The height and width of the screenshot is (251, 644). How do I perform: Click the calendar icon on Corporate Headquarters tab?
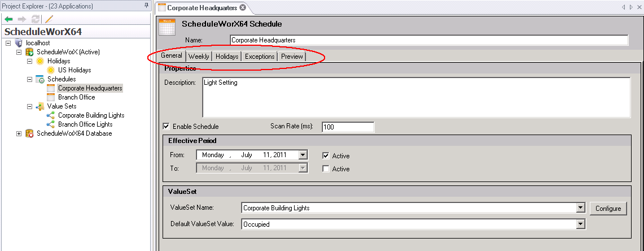tap(162, 7)
